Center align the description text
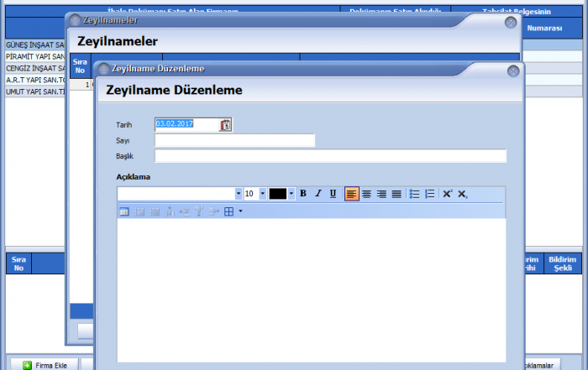The width and height of the screenshot is (588, 370). 366,194
